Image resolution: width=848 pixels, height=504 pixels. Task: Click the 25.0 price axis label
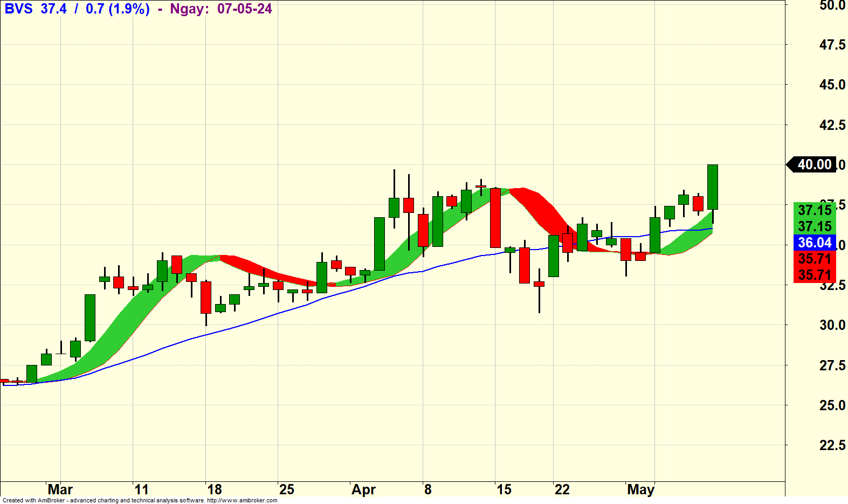pos(832,405)
